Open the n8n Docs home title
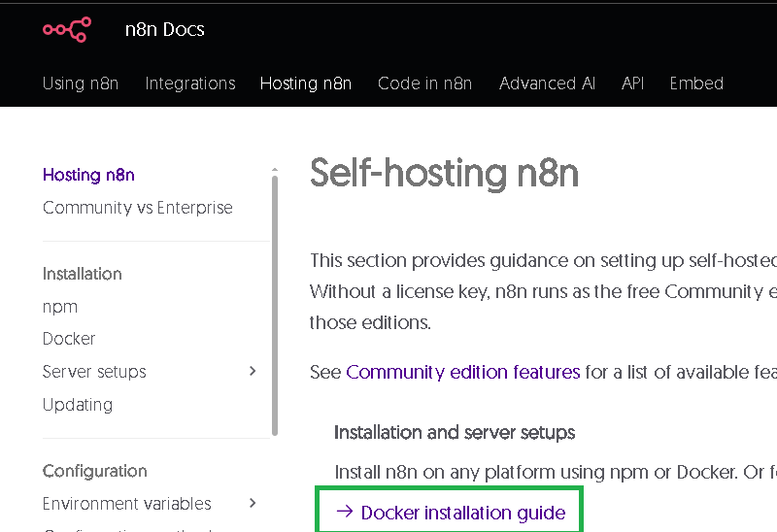 coord(164,29)
